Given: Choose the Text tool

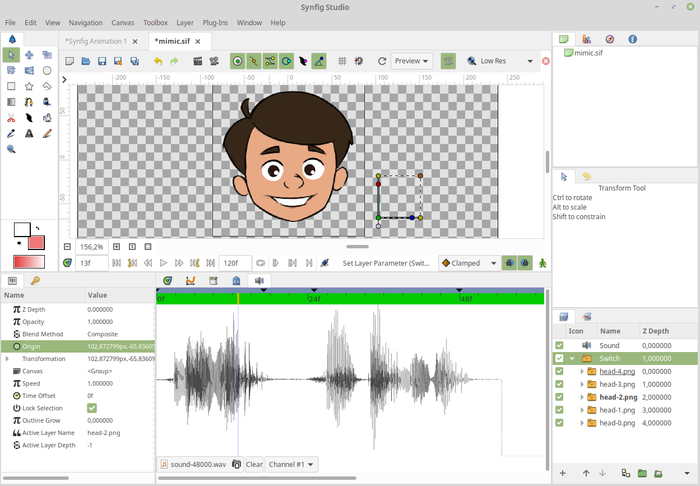Looking at the screenshot, I should pyautogui.click(x=29, y=133).
